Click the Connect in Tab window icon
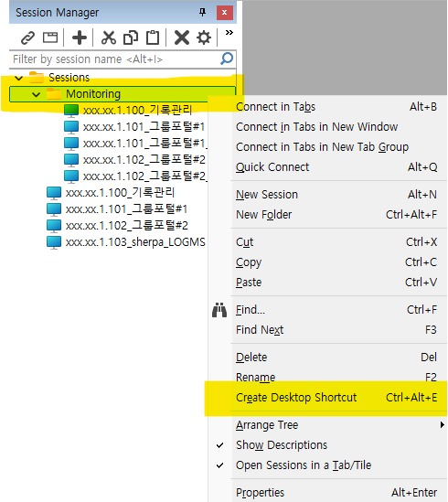The width and height of the screenshot is (448, 502). [x=50, y=37]
